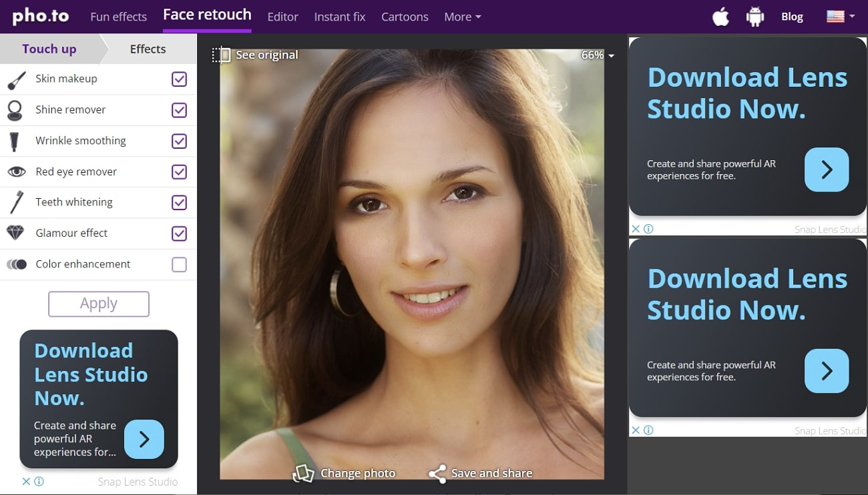Open ad info on left sidebar ad
This screenshot has height=495, width=868.
tap(39, 481)
